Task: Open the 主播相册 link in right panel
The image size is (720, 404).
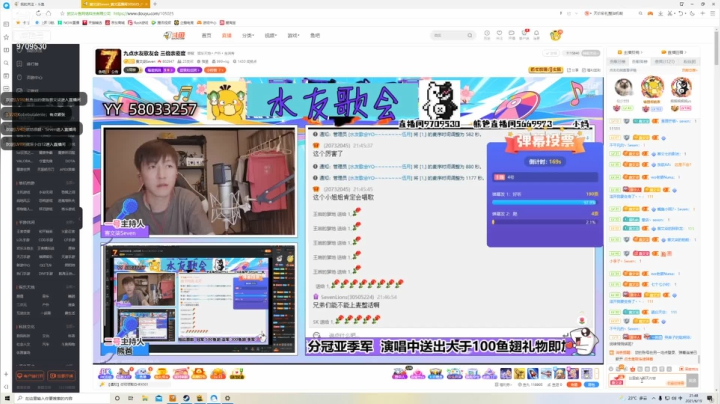Action: coord(630,52)
